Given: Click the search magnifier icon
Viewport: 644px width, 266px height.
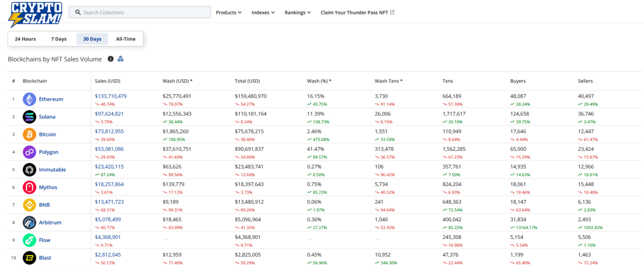Looking at the screenshot, I should [77, 13].
